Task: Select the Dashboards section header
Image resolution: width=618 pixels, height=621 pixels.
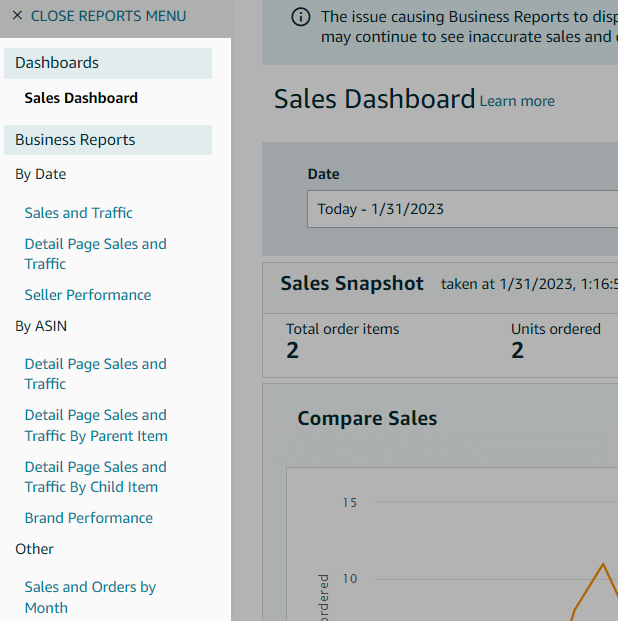Action: pyautogui.click(x=108, y=63)
